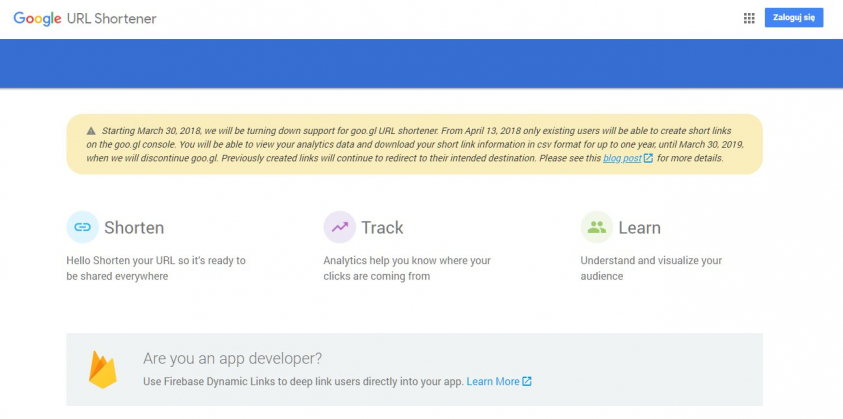This screenshot has width=843, height=419.
Task: Click the "Are you an app developer?" heading
Action: [x=232, y=358]
